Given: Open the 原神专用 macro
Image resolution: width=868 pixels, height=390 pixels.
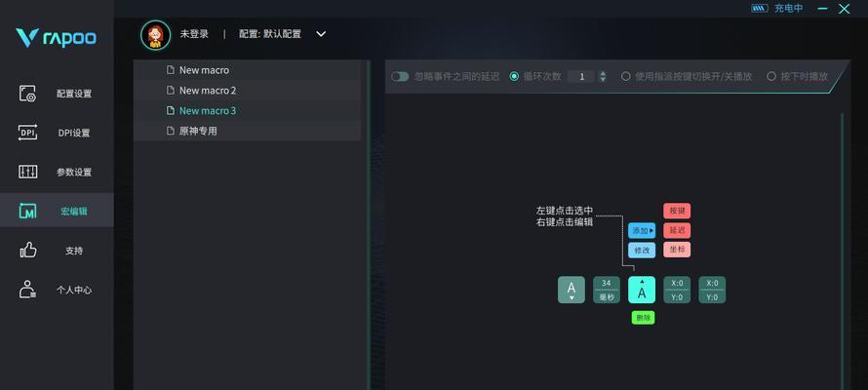Looking at the screenshot, I should pyautogui.click(x=197, y=131).
